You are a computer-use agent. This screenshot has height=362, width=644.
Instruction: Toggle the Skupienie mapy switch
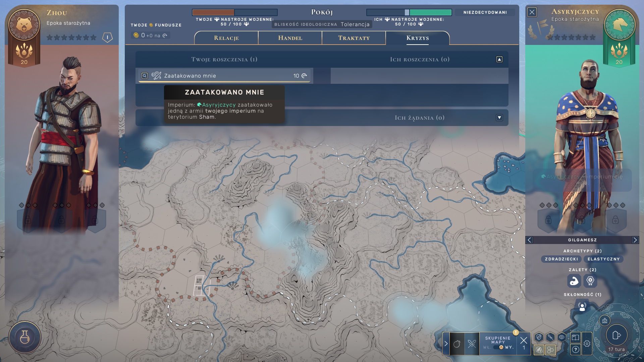click(x=499, y=347)
